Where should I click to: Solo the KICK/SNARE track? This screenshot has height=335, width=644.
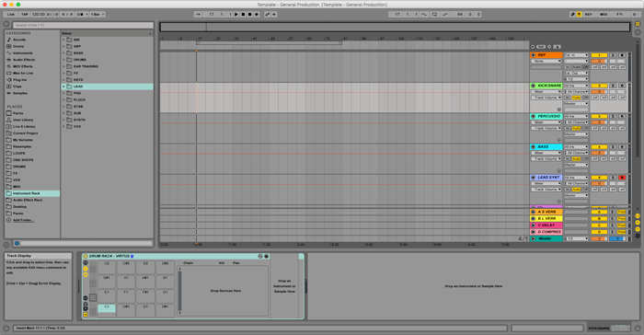(x=613, y=86)
